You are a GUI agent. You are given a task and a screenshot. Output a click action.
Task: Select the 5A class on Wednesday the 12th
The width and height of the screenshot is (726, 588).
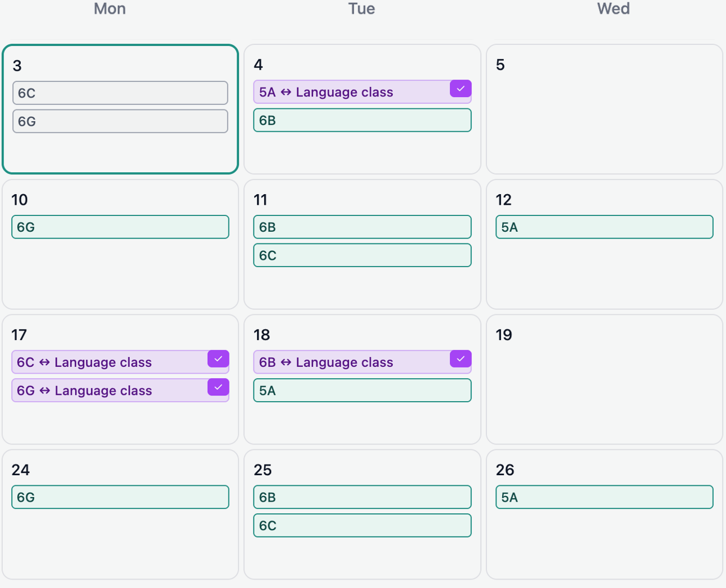click(x=604, y=227)
